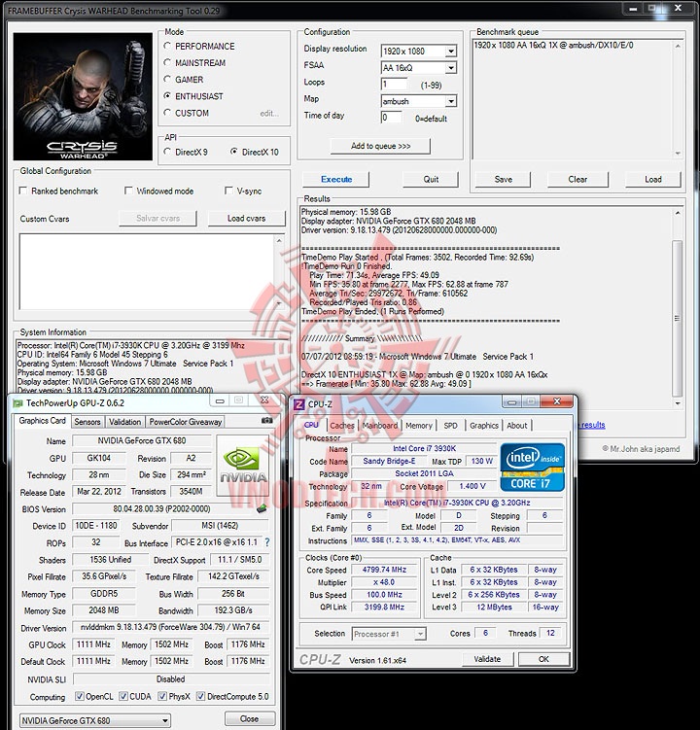Screen dimensions: 700x730
Task: Click the Time of day input field
Action: [x=391, y=118]
